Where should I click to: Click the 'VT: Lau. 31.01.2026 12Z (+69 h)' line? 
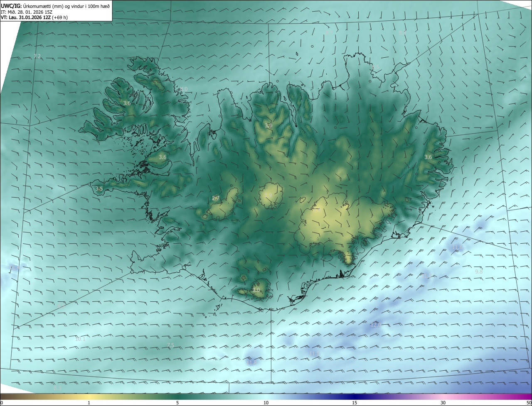click(x=34, y=17)
